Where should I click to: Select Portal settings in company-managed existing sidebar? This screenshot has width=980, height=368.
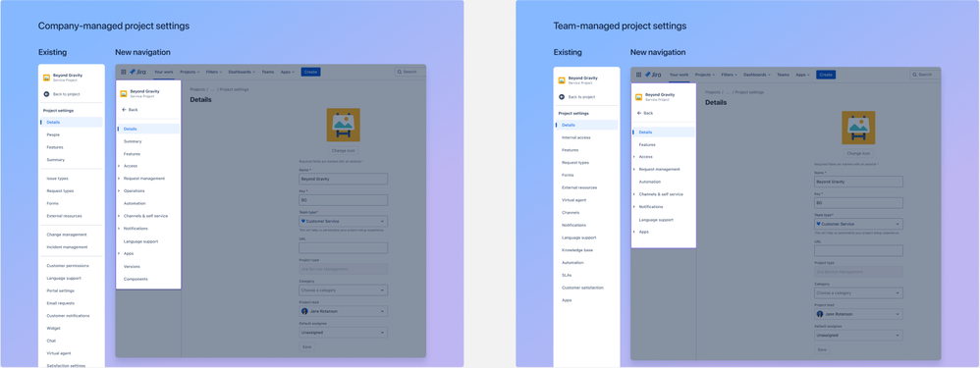click(x=61, y=290)
